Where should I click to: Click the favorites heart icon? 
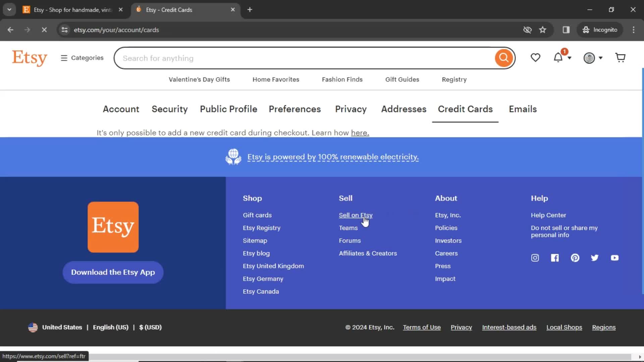[536, 58]
